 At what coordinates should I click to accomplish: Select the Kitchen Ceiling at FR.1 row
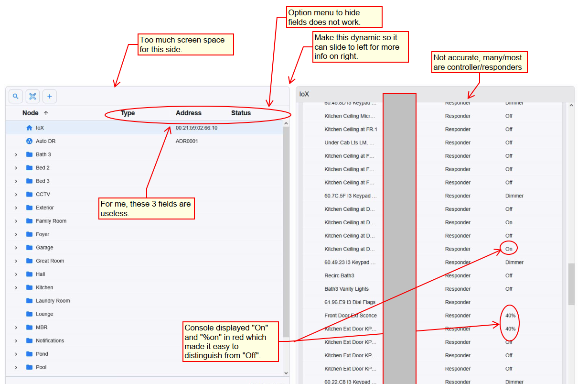click(x=431, y=129)
